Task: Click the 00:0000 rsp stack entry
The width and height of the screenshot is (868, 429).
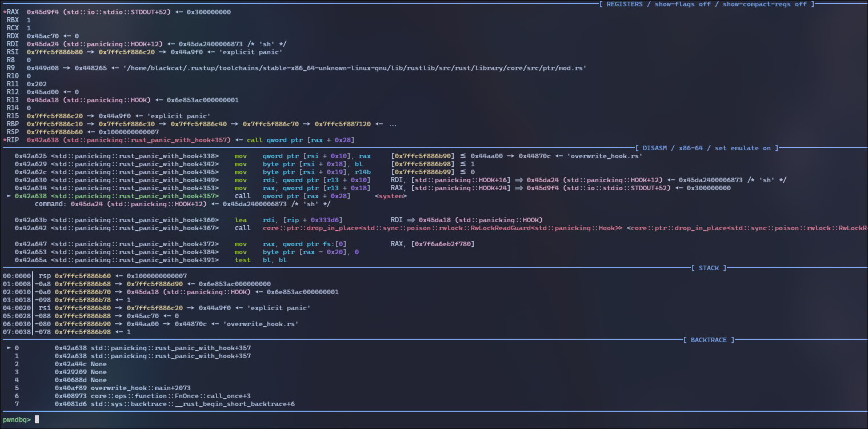Action: (34, 276)
